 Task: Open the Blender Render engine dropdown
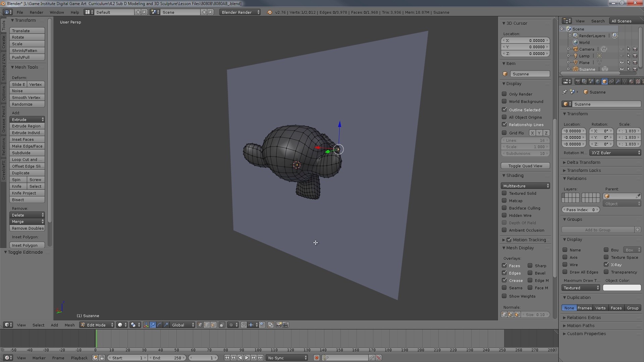coord(240,12)
